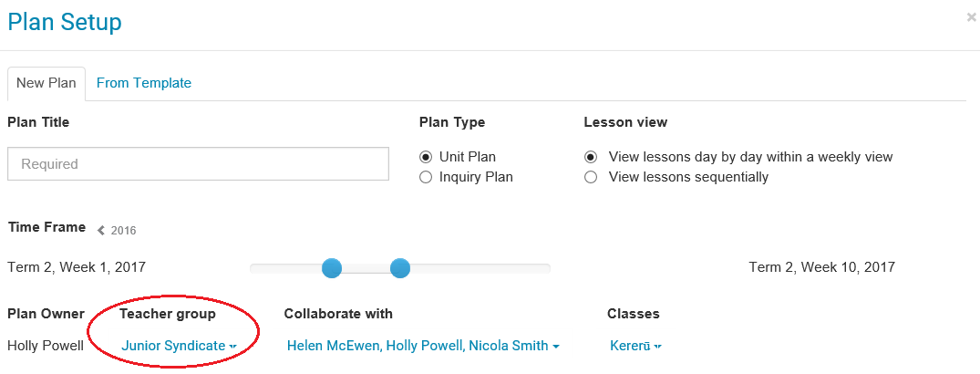Choose day by day weekly lesson view
The width and height of the screenshot is (980, 374).
[591, 157]
